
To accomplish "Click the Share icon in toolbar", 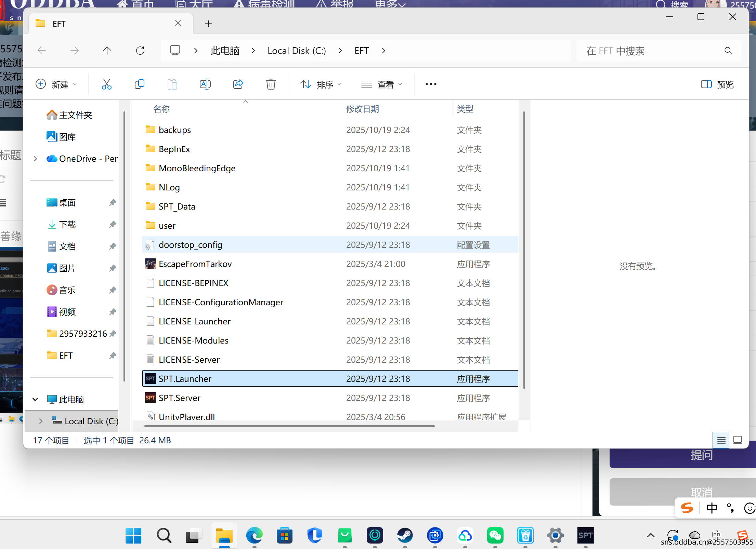I will [x=238, y=84].
